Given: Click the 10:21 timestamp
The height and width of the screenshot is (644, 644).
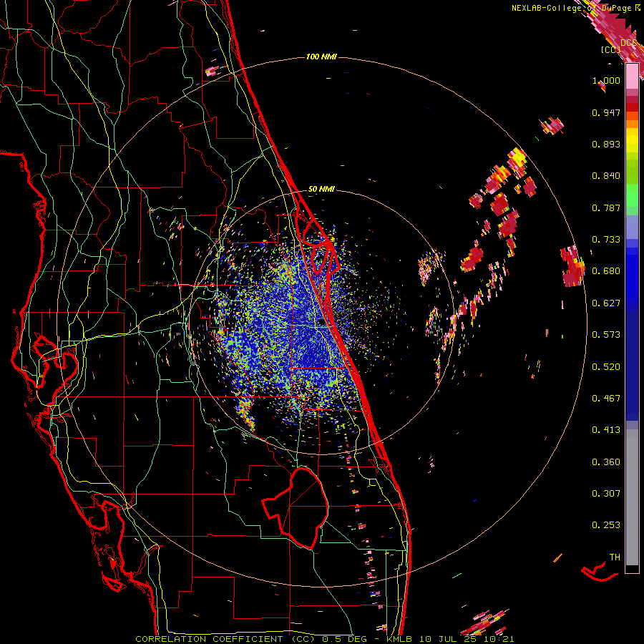Looking at the screenshot, I should pyautogui.click(x=499, y=639).
